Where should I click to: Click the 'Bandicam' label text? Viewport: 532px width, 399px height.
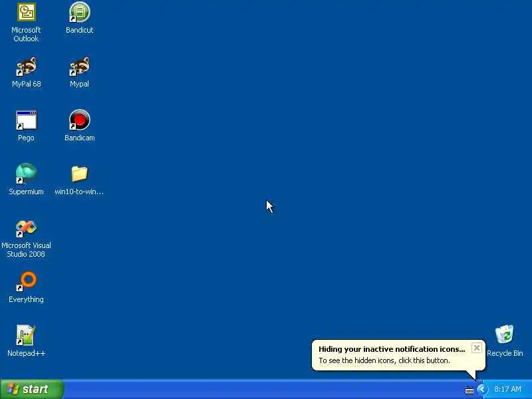tap(79, 138)
